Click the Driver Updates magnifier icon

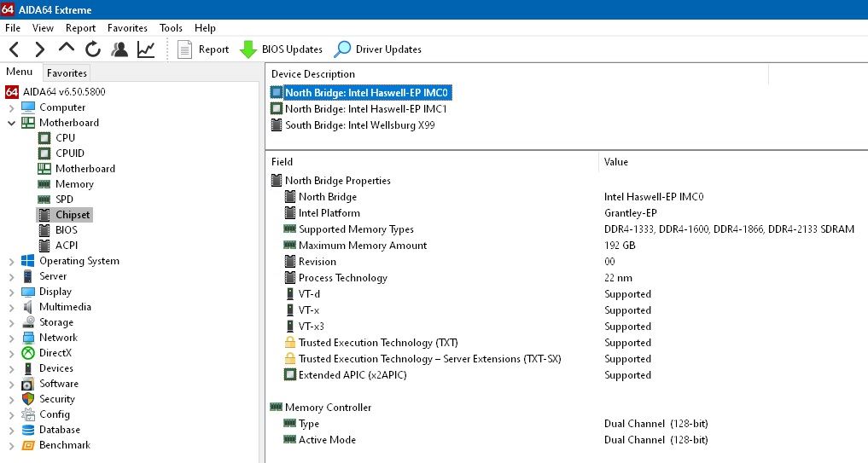click(343, 49)
